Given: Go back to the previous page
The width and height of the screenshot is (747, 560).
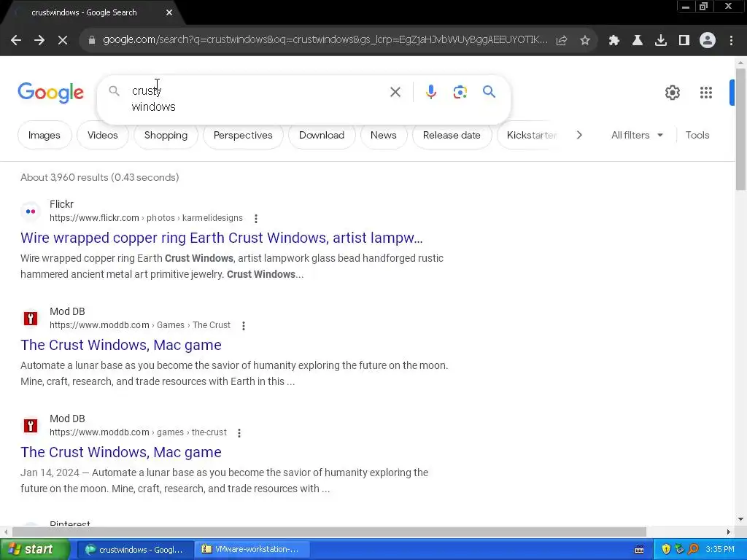Looking at the screenshot, I should point(16,41).
